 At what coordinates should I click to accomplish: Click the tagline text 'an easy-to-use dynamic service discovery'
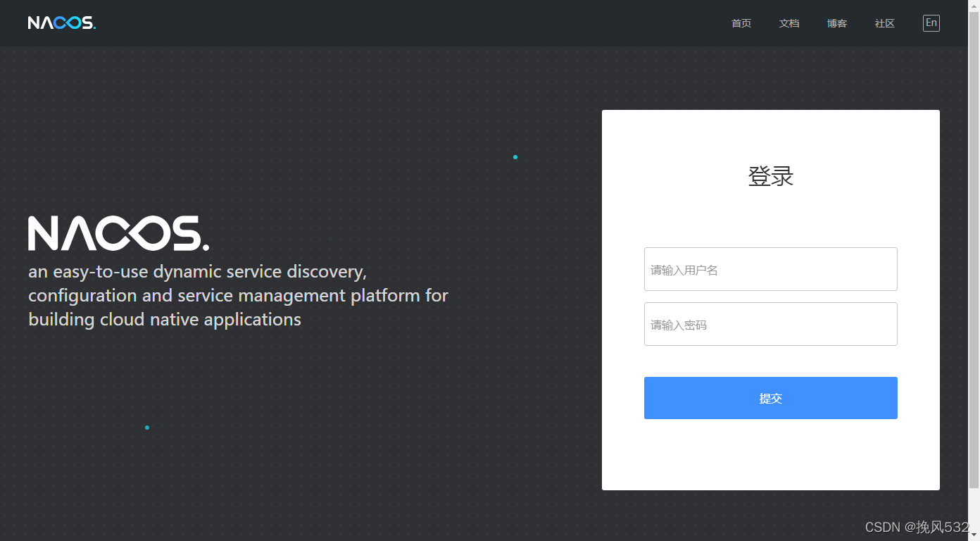click(x=198, y=272)
